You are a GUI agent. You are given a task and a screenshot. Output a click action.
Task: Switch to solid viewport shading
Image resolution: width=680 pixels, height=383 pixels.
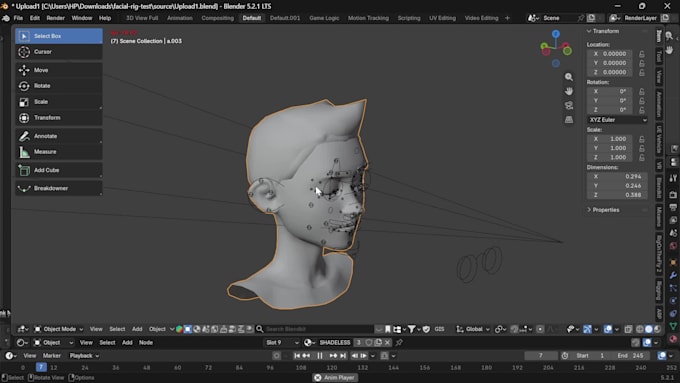[x=648, y=329]
